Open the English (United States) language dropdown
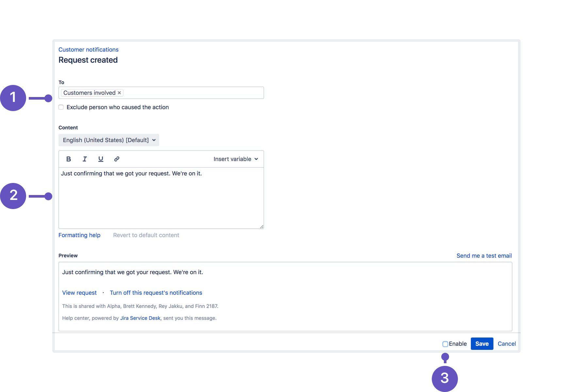Screen dimensions: 567x392 click(109, 140)
